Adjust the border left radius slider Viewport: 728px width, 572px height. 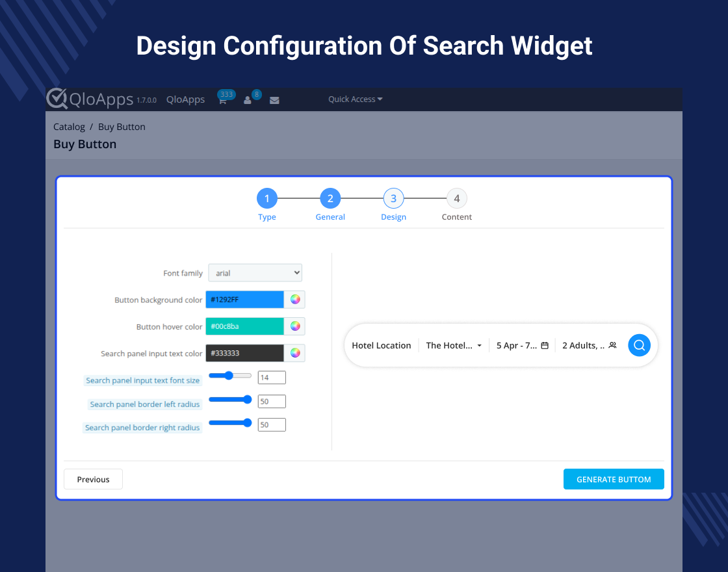[230, 399]
